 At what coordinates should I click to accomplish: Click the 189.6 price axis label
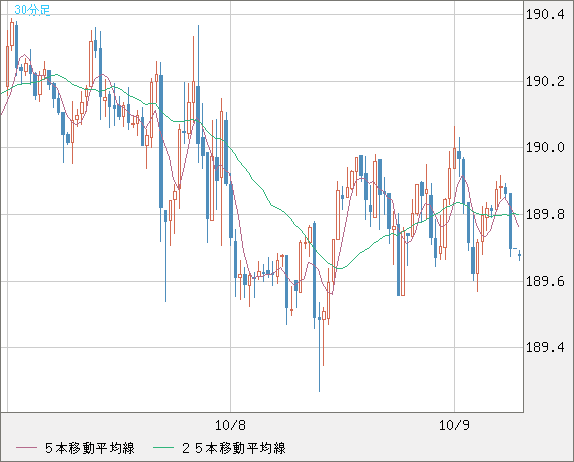pos(545,281)
